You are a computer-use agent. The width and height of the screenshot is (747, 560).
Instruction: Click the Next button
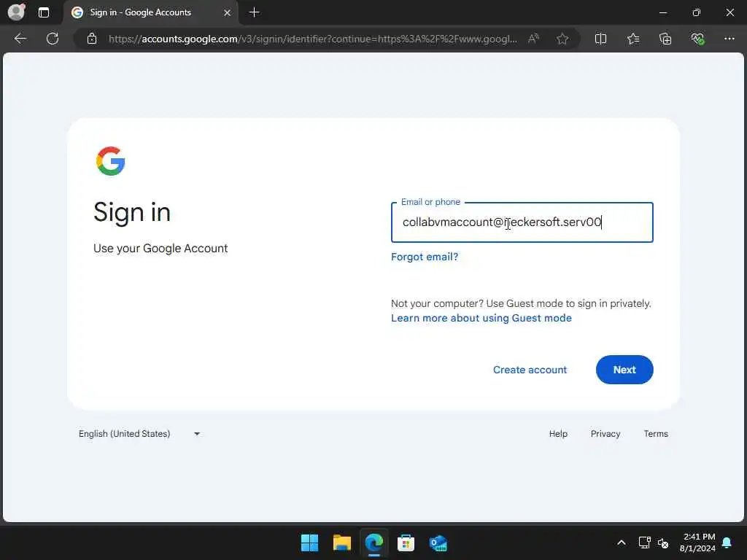[x=624, y=370]
